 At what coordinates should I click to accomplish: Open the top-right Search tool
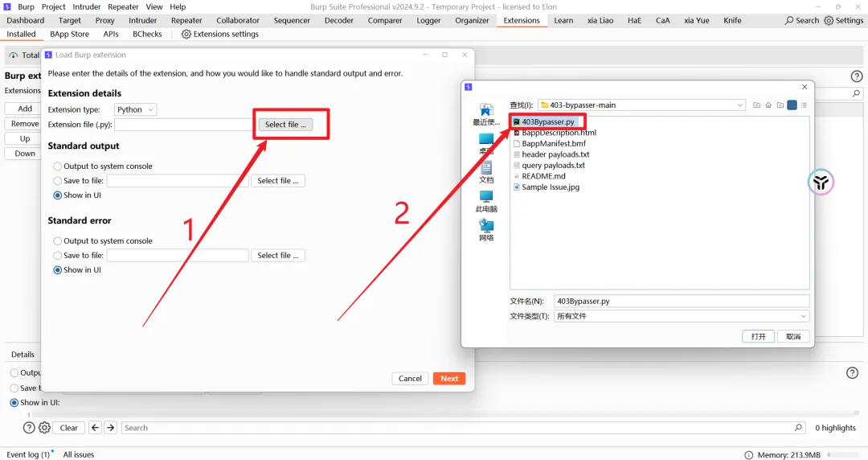pyautogui.click(x=801, y=20)
